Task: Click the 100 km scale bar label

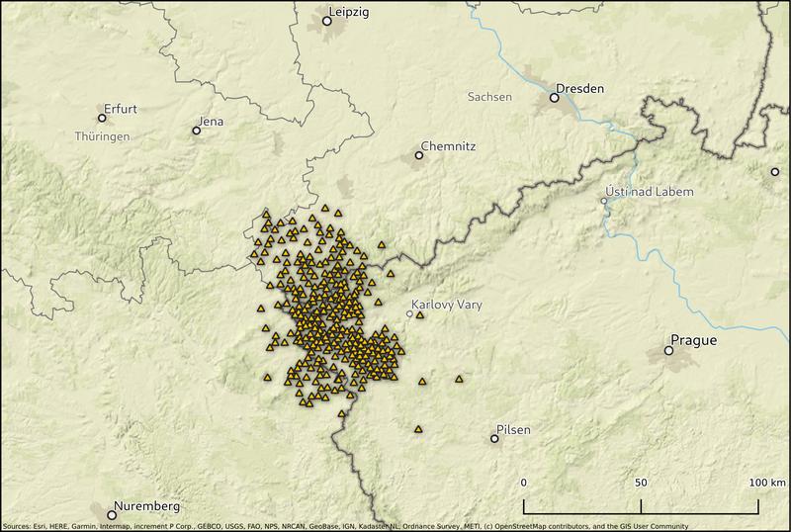Action: (767, 483)
